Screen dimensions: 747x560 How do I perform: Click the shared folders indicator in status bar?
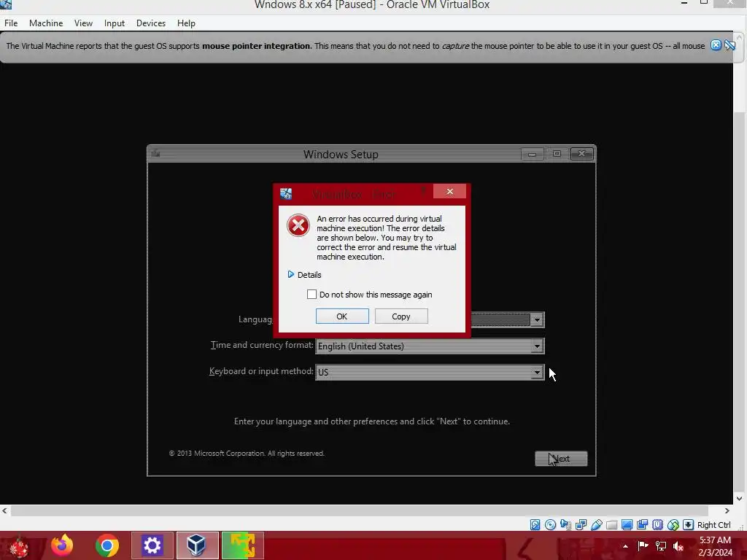[x=612, y=525]
